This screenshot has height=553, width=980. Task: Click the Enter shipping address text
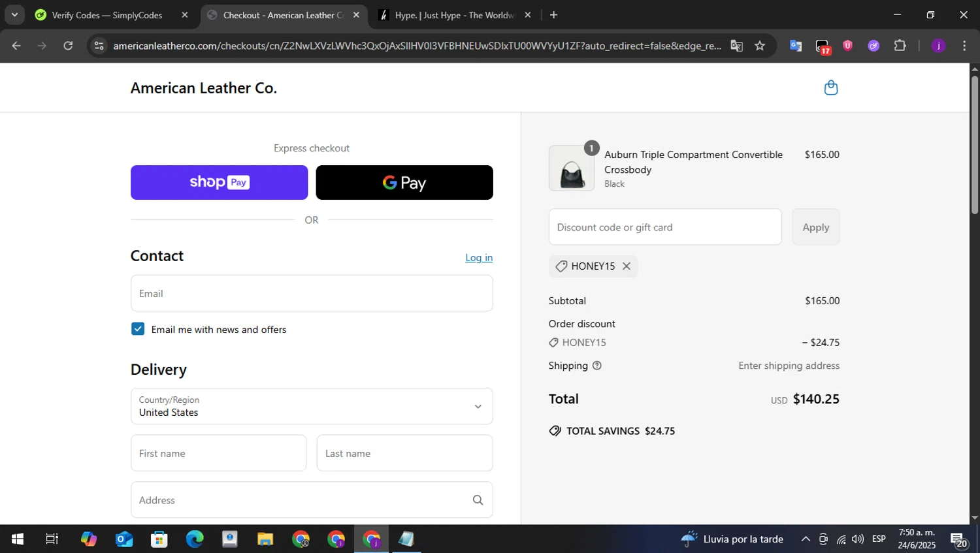[789, 366]
